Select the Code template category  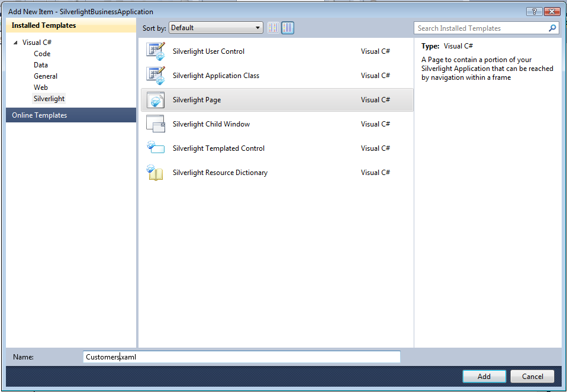point(41,53)
